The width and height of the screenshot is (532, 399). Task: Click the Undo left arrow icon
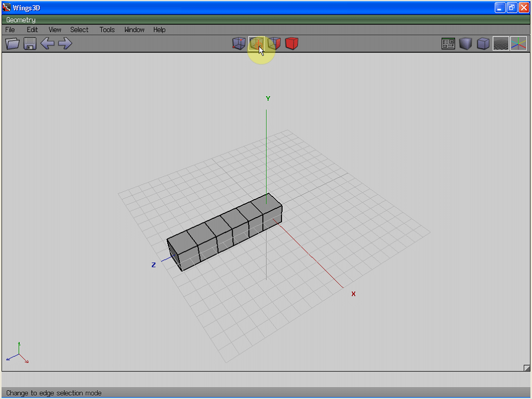[47, 44]
